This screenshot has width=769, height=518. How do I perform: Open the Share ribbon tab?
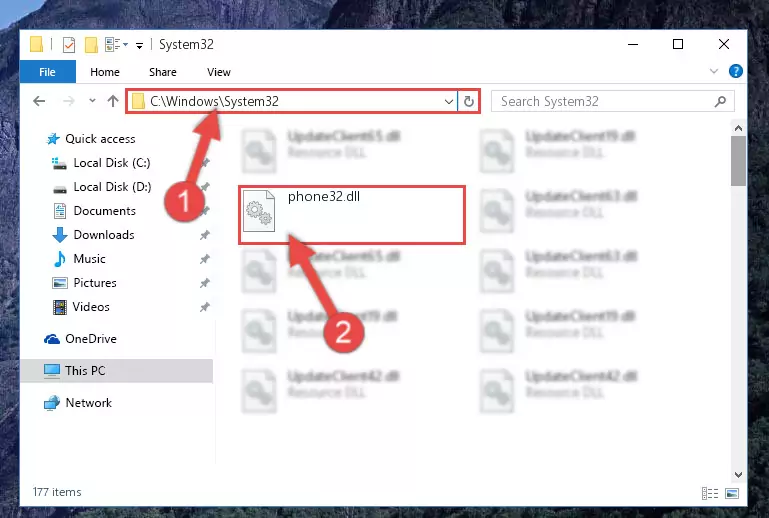point(162,72)
